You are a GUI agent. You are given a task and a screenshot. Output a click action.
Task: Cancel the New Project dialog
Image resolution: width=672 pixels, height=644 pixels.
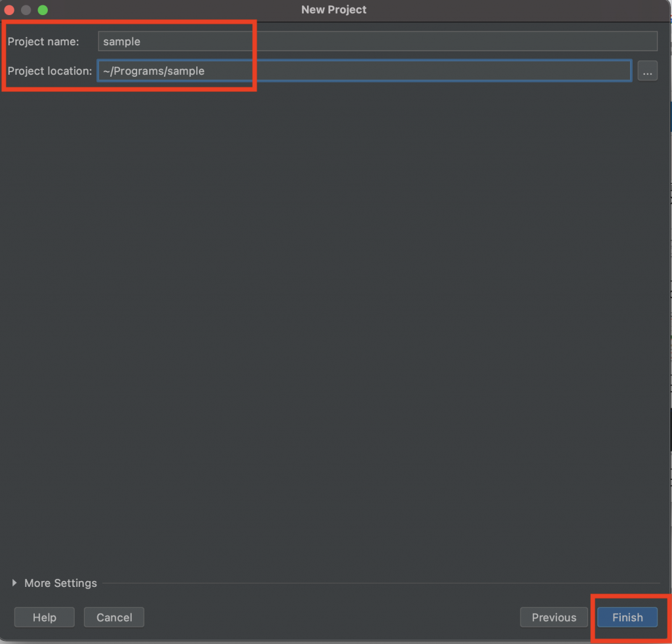pos(114,617)
